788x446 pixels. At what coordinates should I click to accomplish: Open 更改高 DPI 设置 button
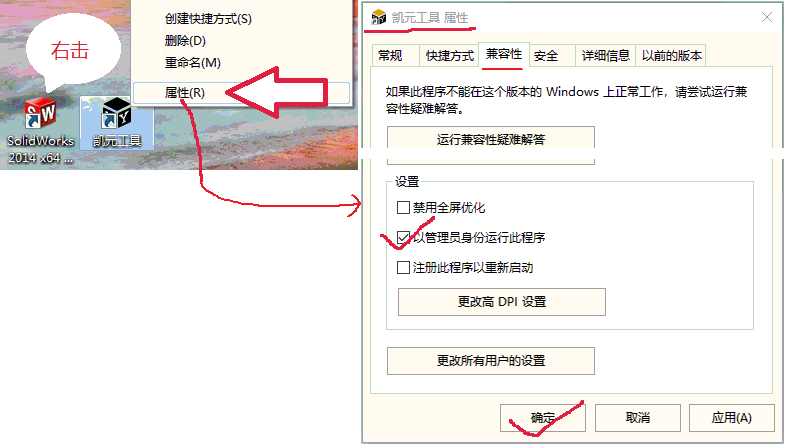click(502, 302)
